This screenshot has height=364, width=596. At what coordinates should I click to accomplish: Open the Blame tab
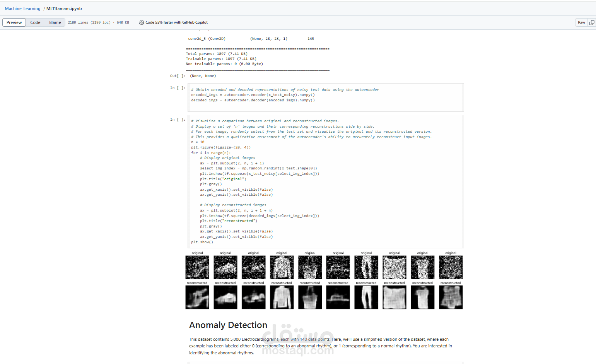pos(55,22)
